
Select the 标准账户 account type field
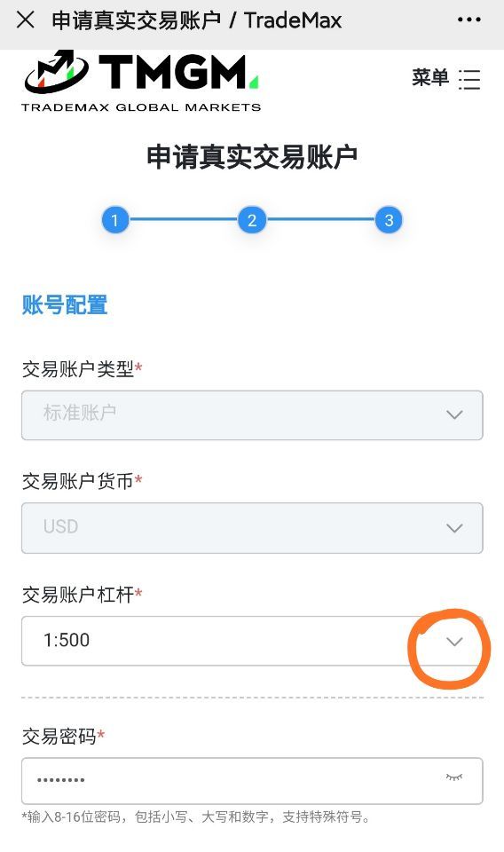coord(252,415)
